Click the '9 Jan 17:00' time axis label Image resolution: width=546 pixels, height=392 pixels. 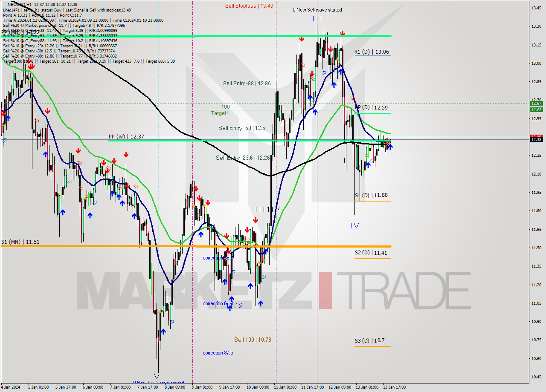click(x=229, y=387)
